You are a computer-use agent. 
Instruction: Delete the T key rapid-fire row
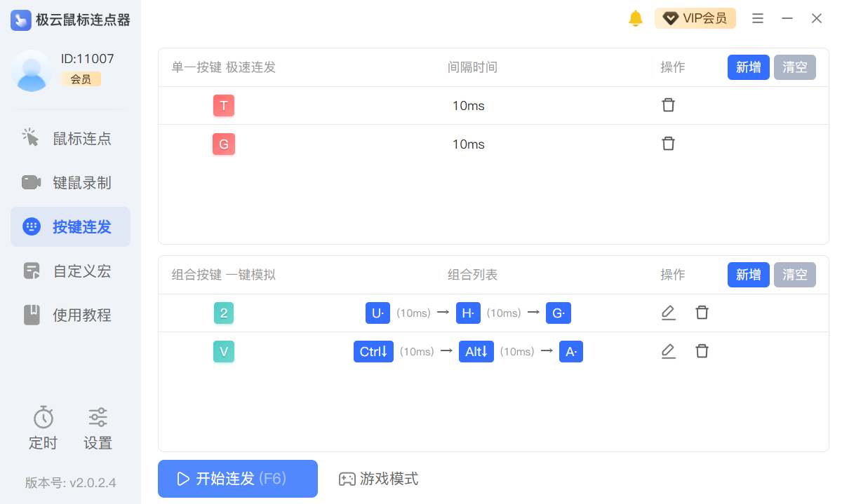tap(669, 105)
